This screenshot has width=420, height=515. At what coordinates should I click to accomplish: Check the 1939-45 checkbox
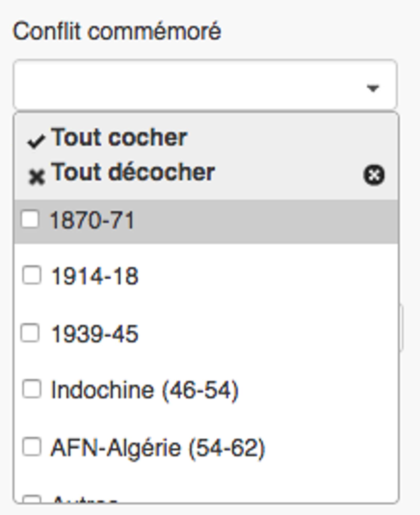click(x=30, y=333)
